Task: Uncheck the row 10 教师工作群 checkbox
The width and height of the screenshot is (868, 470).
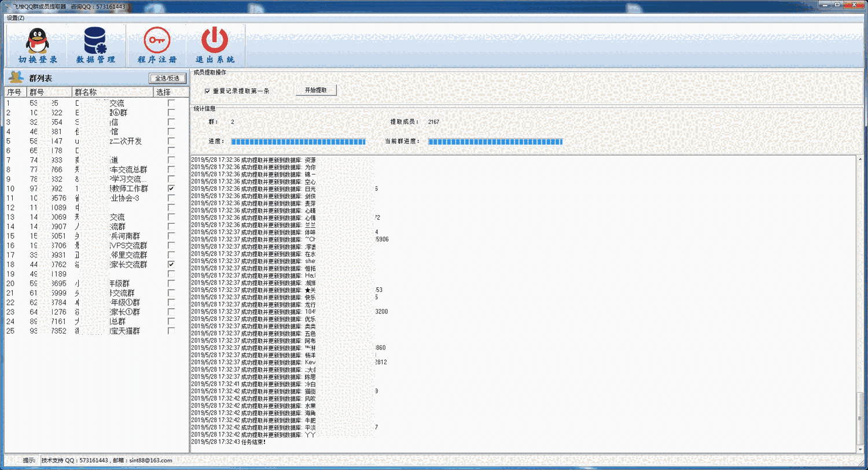Action: tap(171, 188)
